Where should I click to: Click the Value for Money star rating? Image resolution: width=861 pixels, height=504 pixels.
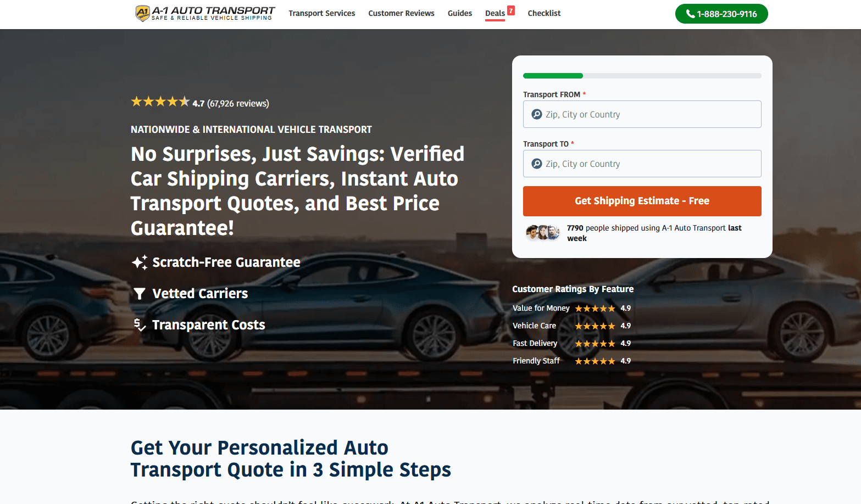[595, 309]
